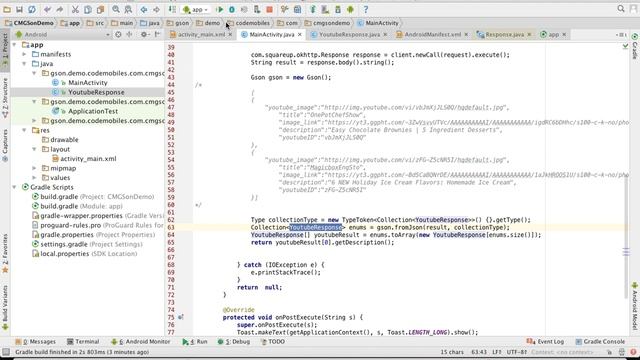Click the Attach Debugger to process icon

257,9
